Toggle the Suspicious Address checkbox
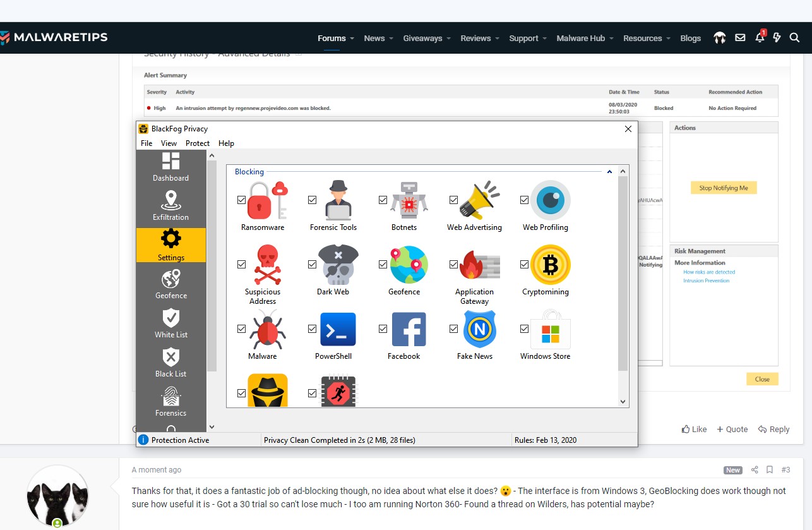The height and width of the screenshot is (530, 812). click(241, 264)
